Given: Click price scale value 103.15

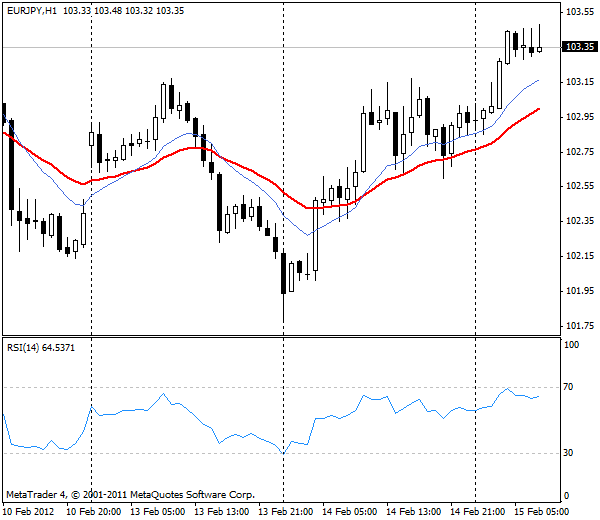Looking at the screenshot, I should click(580, 82).
